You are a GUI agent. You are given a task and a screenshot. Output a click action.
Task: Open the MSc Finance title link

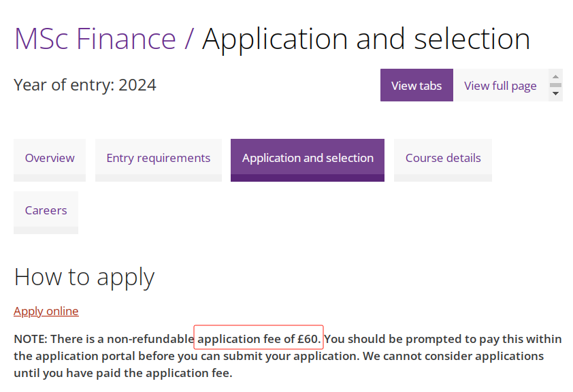95,39
